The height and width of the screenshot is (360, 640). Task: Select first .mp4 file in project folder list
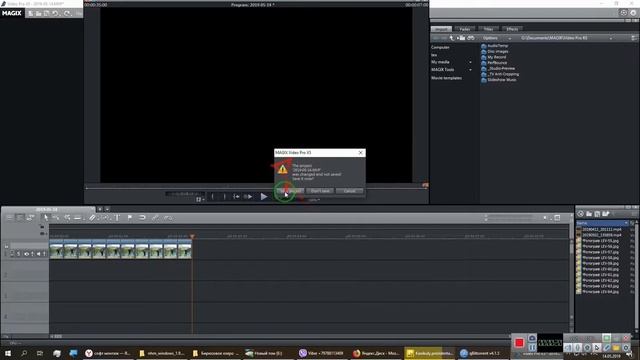602,229
